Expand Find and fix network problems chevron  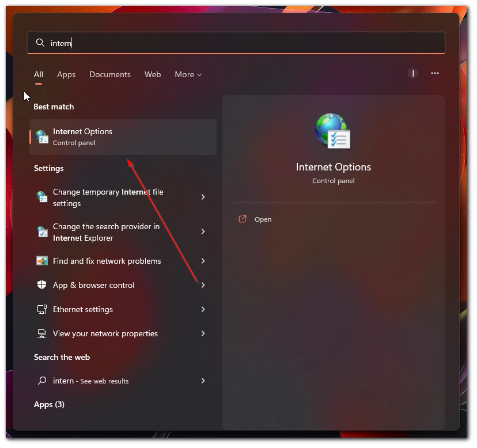click(x=203, y=261)
